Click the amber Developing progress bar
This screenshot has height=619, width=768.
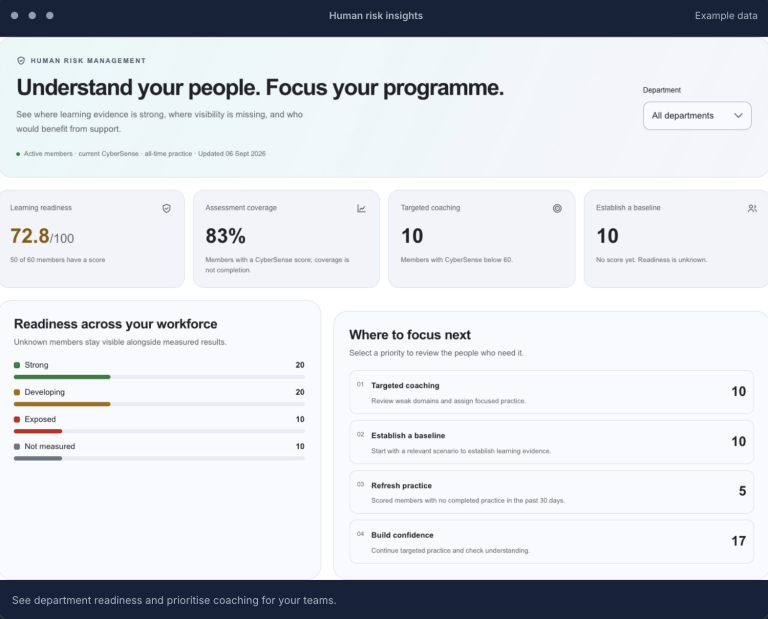[x=62, y=404]
